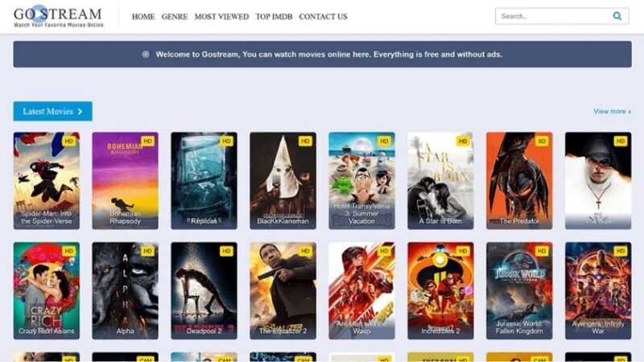Screen dimensions: 644x362
Task: Click the HD badge on Ant-Man and the Wasp
Action: point(384,251)
